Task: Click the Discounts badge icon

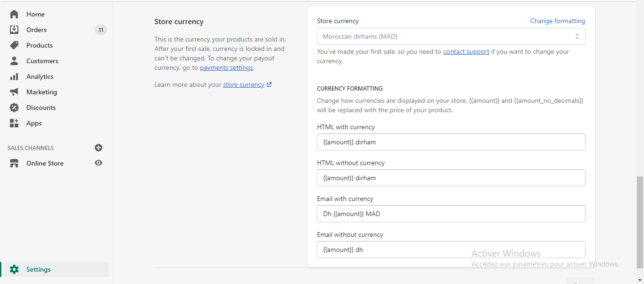Action: click(14, 108)
